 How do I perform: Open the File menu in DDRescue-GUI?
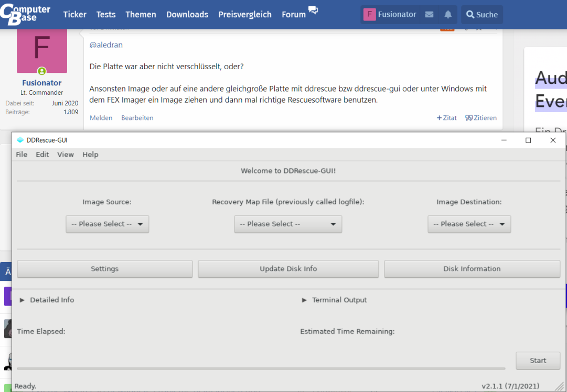(22, 155)
